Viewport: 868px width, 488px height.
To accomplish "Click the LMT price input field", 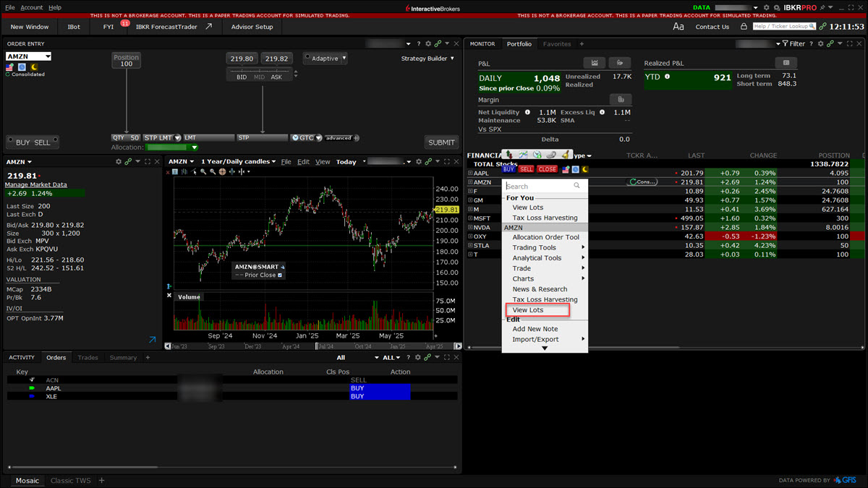I will point(209,137).
